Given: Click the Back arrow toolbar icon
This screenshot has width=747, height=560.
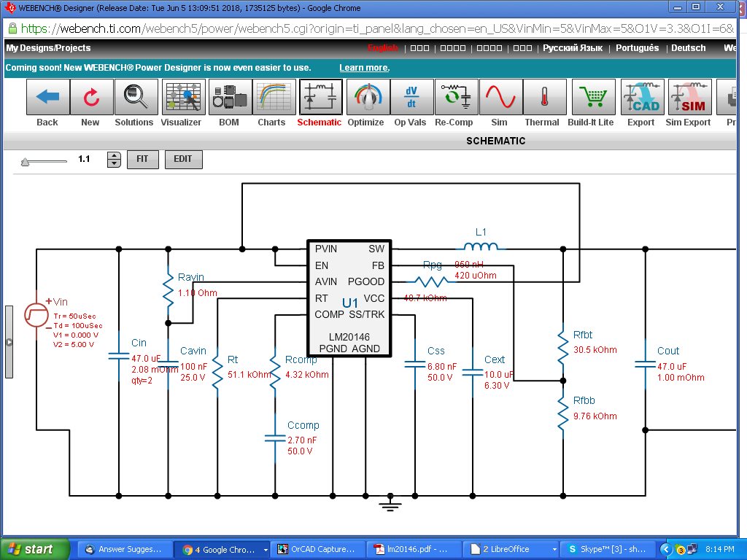Looking at the screenshot, I should click(47, 97).
